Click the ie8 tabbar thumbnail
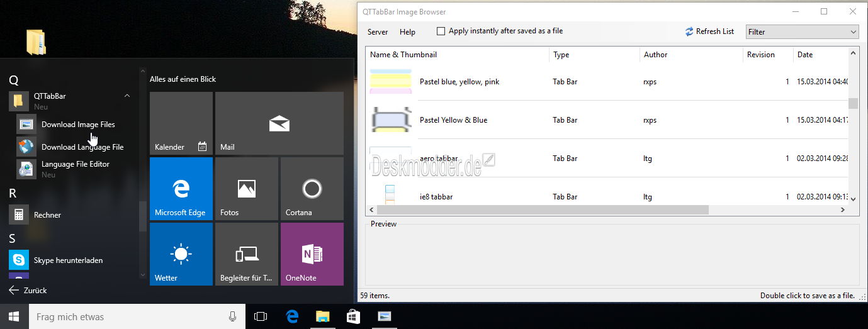The height and width of the screenshot is (329, 868). (x=390, y=194)
